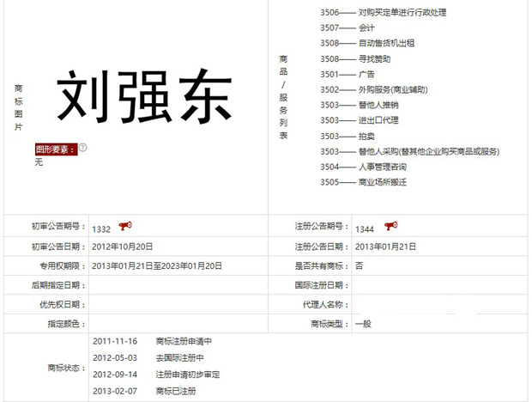
Task: Click the 代理人名称 label
Action: [x=326, y=305]
